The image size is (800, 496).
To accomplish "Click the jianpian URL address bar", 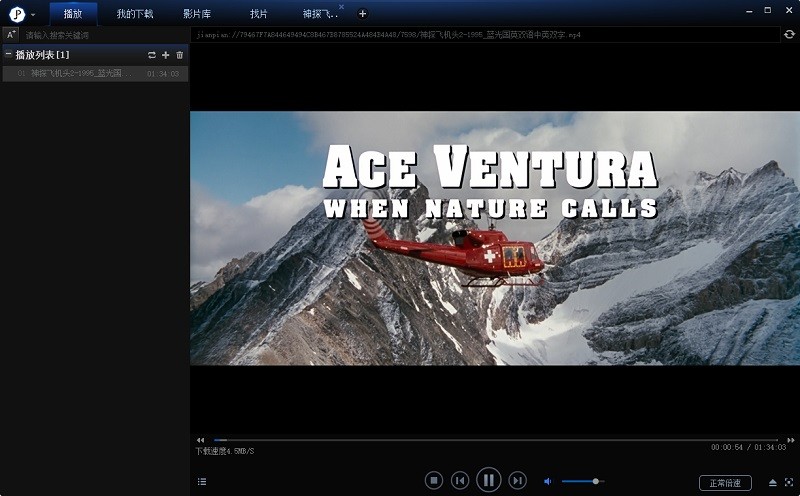I will click(x=486, y=35).
